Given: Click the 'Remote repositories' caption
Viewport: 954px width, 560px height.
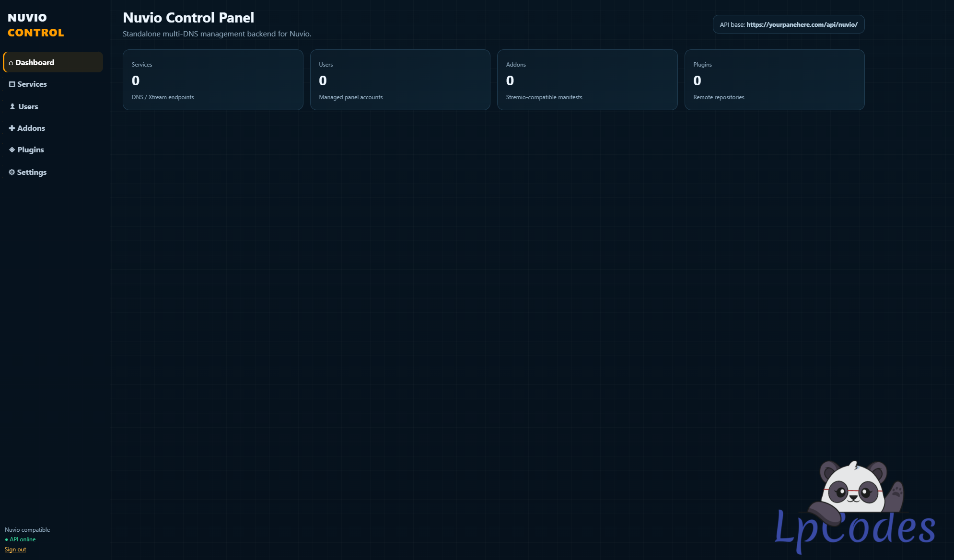Looking at the screenshot, I should click(719, 97).
